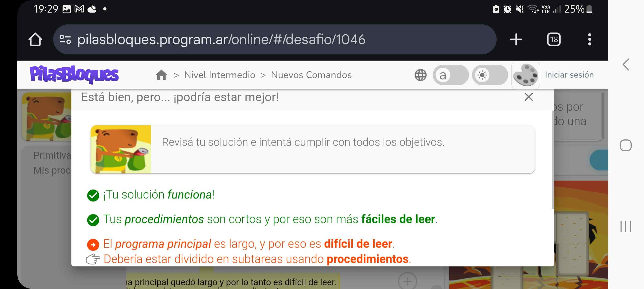Tap the Android recent apps button
The width and height of the screenshot is (644, 289).
(x=626, y=226)
